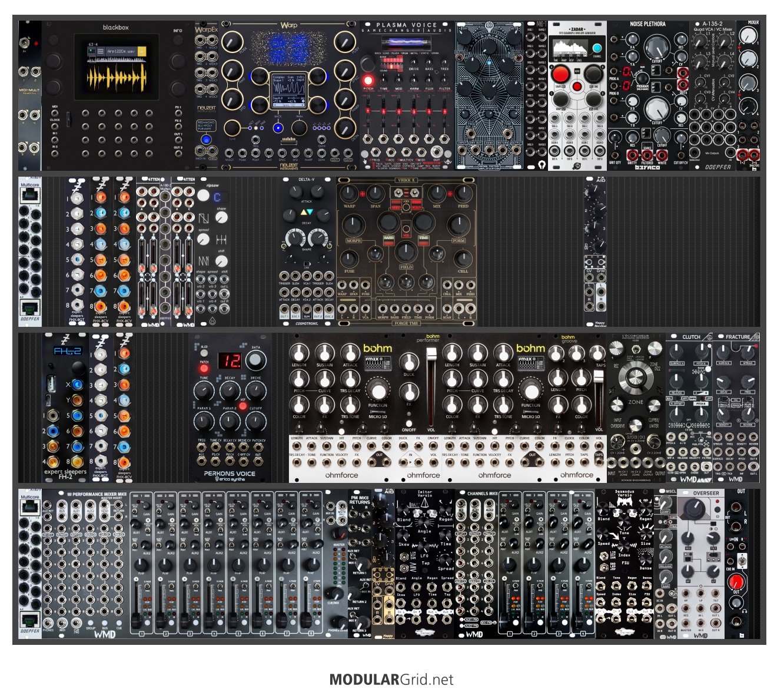Click the MORPH knob on VHIKK X

tap(354, 224)
